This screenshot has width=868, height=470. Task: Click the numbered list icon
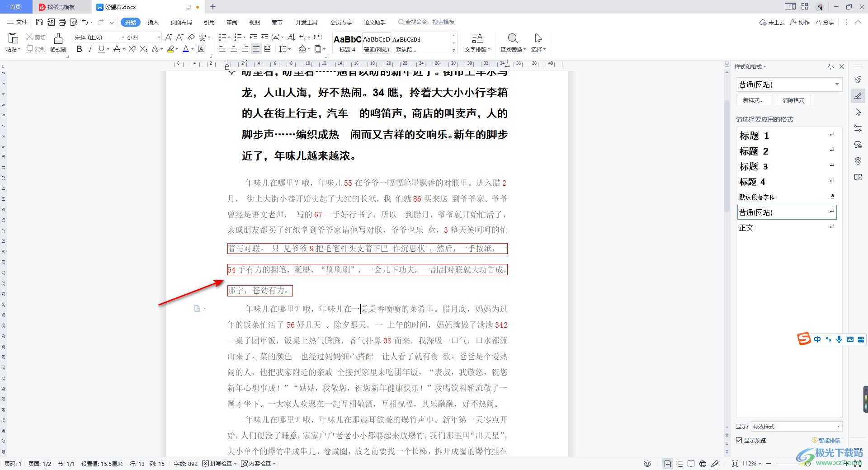coord(237,37)
